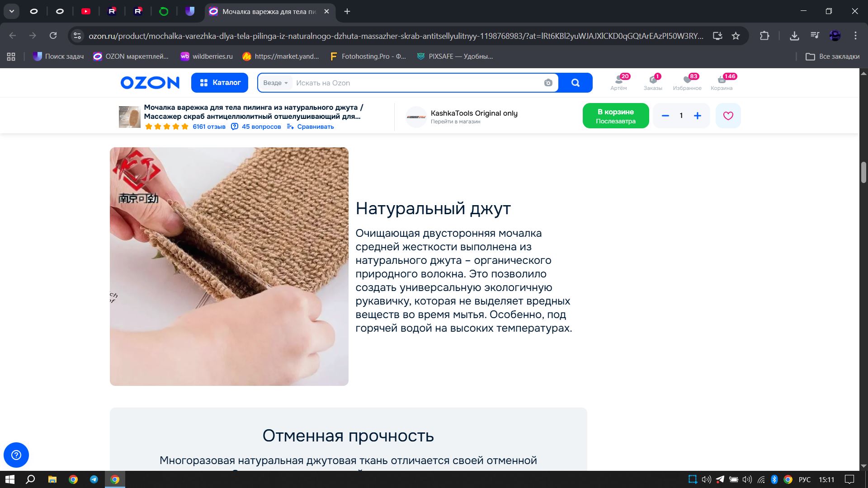Click inside the Искать на Ozon field
The image size is (868, 488).
pos(416,83)
